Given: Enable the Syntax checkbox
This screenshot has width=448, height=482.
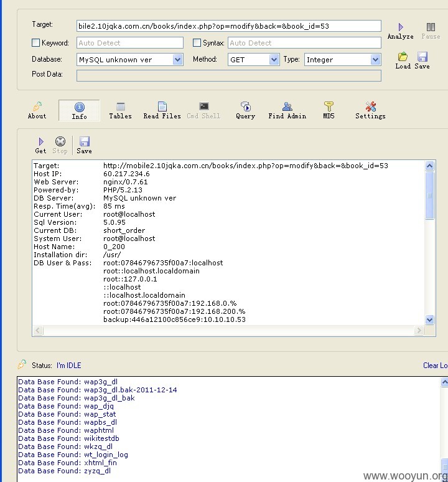Looking at the screenshot, I should pyautogui.click(x=197, y=43).
